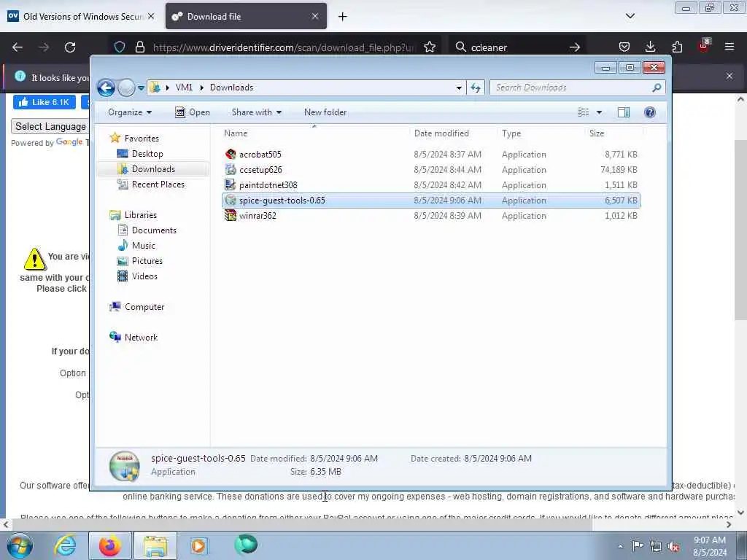Click the change view icon

coord(584,112)
